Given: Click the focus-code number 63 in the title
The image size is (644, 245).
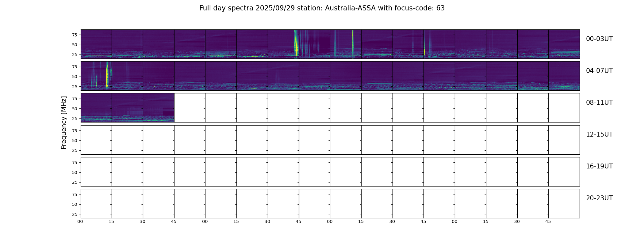Looking at the screenshot, I should [x=440, y=8].
